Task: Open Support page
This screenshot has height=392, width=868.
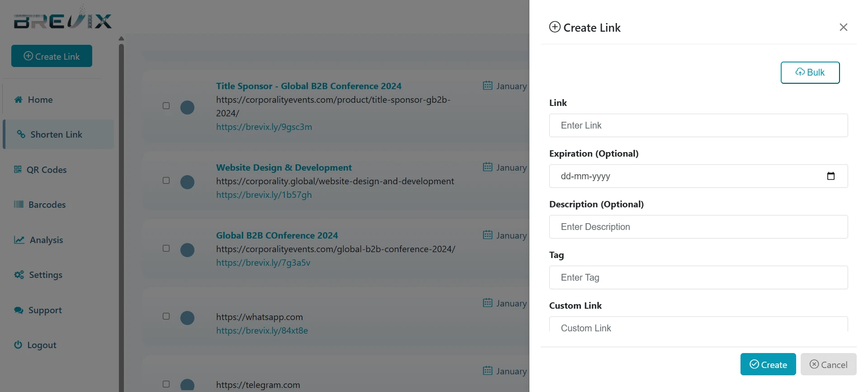Action: (x=45, y=310)
